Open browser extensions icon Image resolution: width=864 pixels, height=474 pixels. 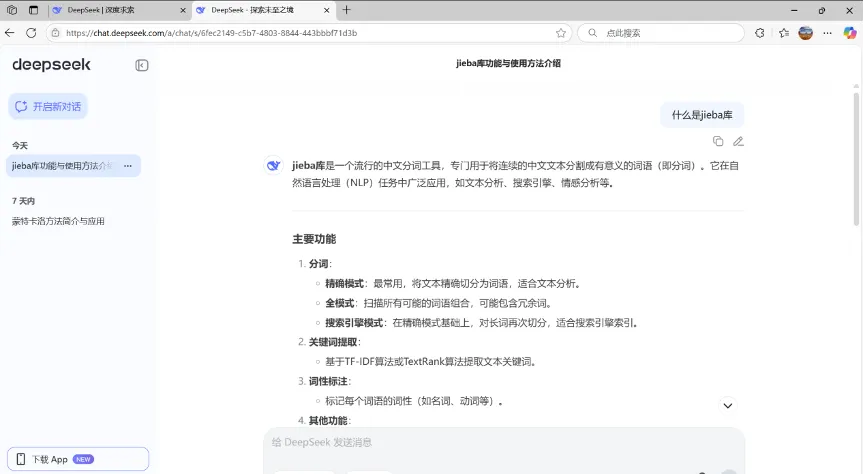click(760, 33)
